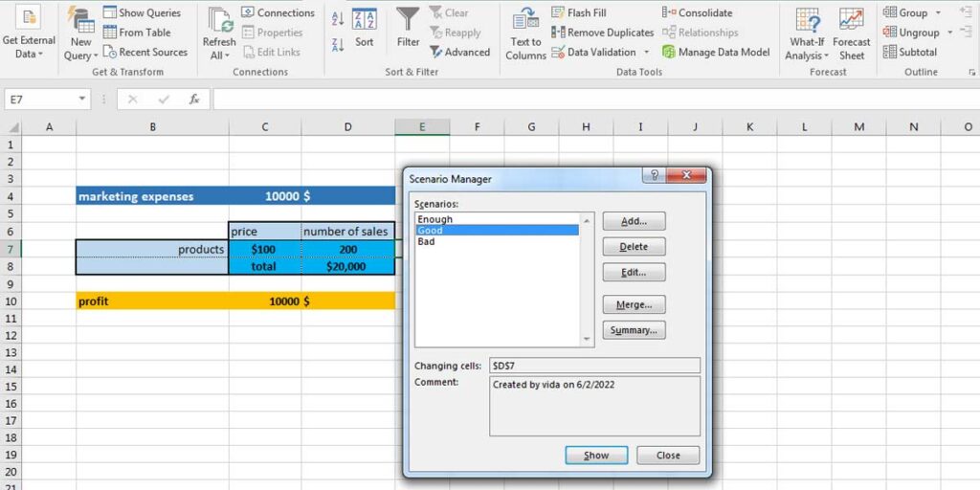Select the Enough scenario
The image size is (980, 490).
coord(498,219)
